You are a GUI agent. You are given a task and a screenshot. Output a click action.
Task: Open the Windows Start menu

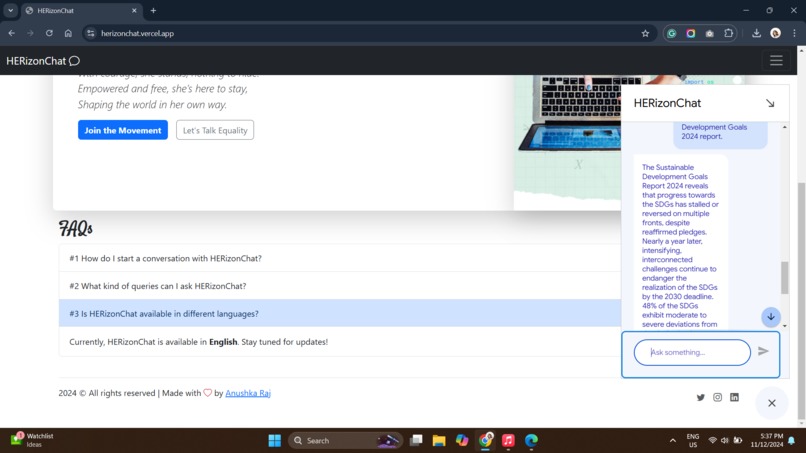[x=274, y=441]
